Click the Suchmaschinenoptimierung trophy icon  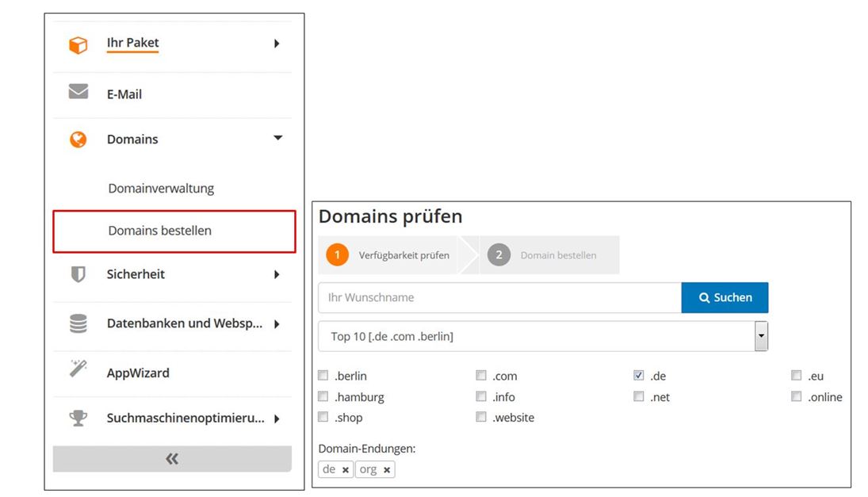click(x=78, y=418)
